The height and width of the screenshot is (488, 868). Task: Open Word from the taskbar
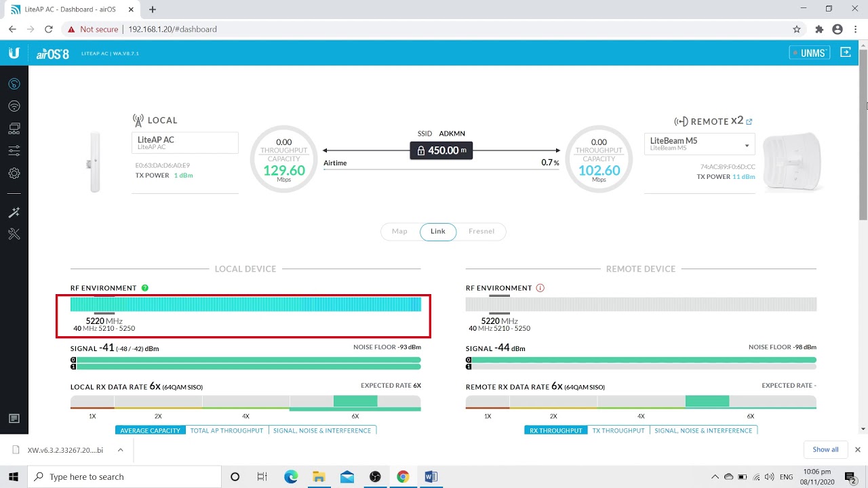pyautogui.click(x=431, y=476)
